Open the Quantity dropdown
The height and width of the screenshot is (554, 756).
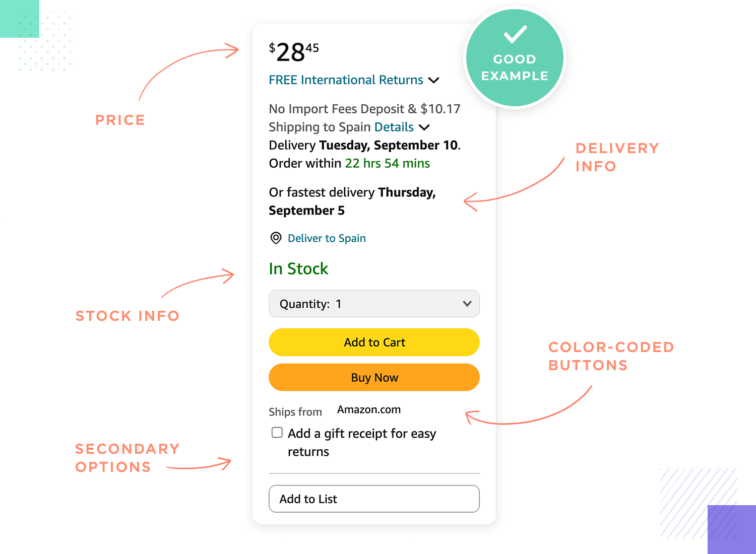(374, 304)
